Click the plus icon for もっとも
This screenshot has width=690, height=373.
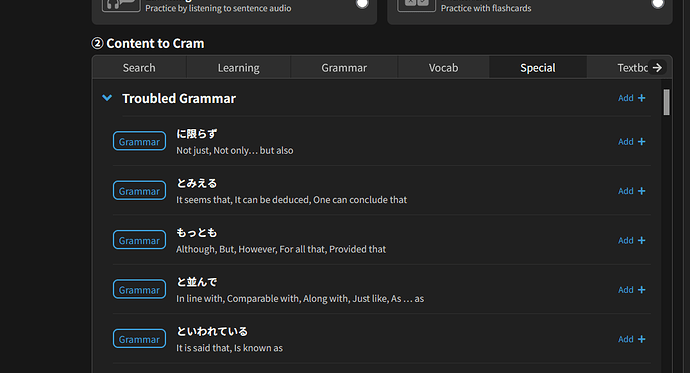pyautogui.click(x=642, y=240)
